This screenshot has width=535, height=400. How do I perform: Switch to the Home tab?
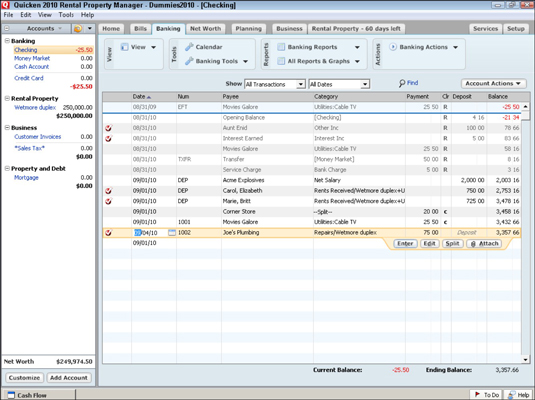[111, 29]
